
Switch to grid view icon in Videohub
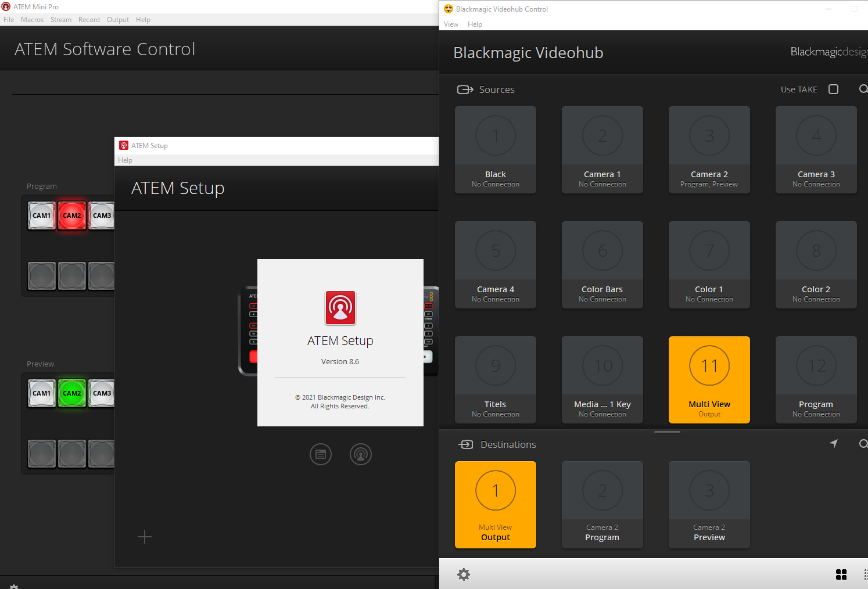tap(841, 574)
